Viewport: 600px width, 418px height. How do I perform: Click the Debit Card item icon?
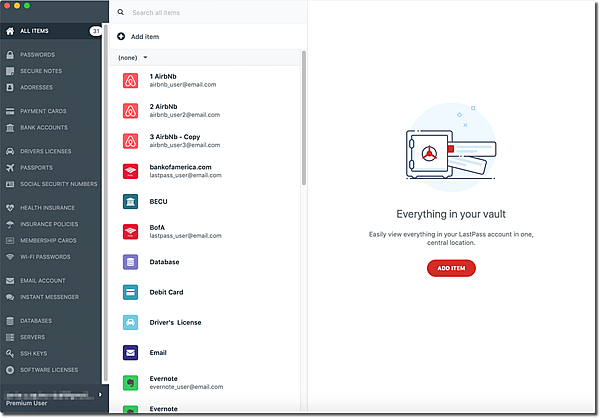[130, 292]
